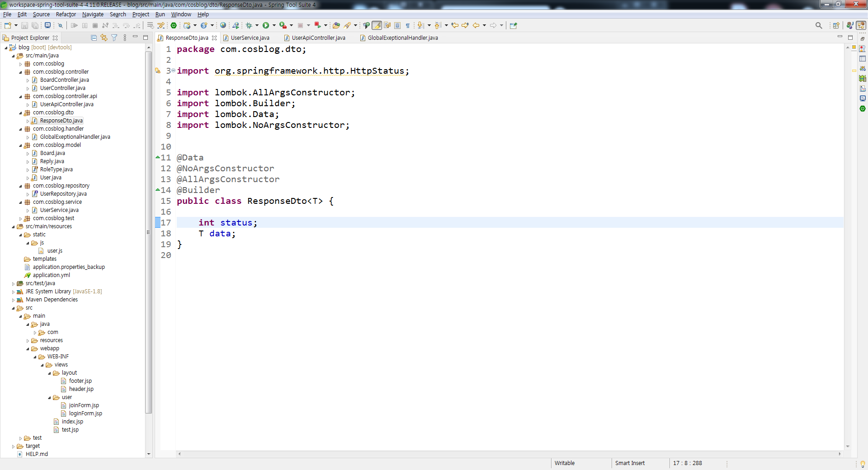Screen dimensions: 868x470
Task: Click the Debug bug icon
Action: (x=249, y=25)
